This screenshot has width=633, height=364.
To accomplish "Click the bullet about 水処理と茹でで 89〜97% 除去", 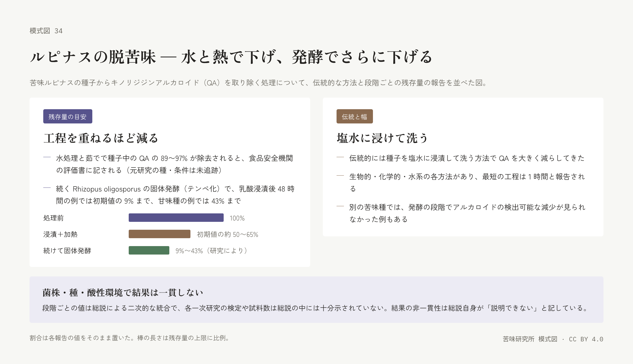I will 175,164.
